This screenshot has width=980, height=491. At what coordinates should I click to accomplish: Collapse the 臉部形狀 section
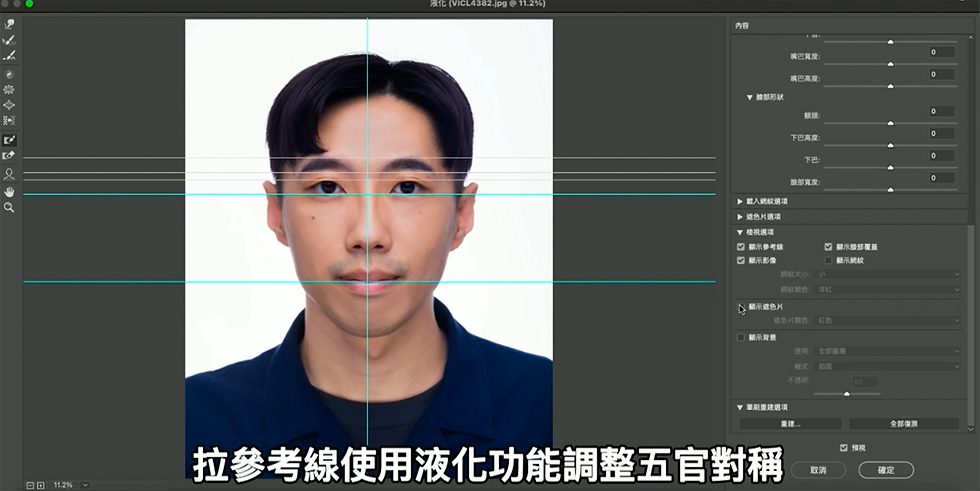[749, 97]
